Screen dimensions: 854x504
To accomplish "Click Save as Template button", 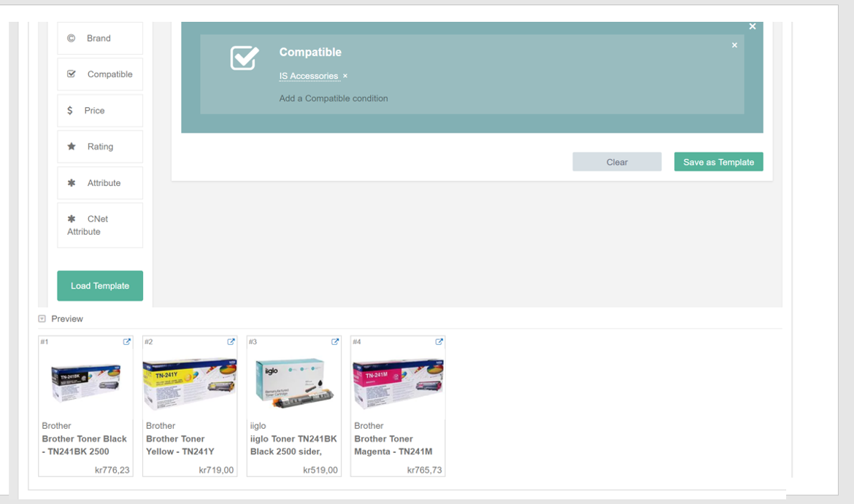I will pyautogui.click(x=718, y=162).
